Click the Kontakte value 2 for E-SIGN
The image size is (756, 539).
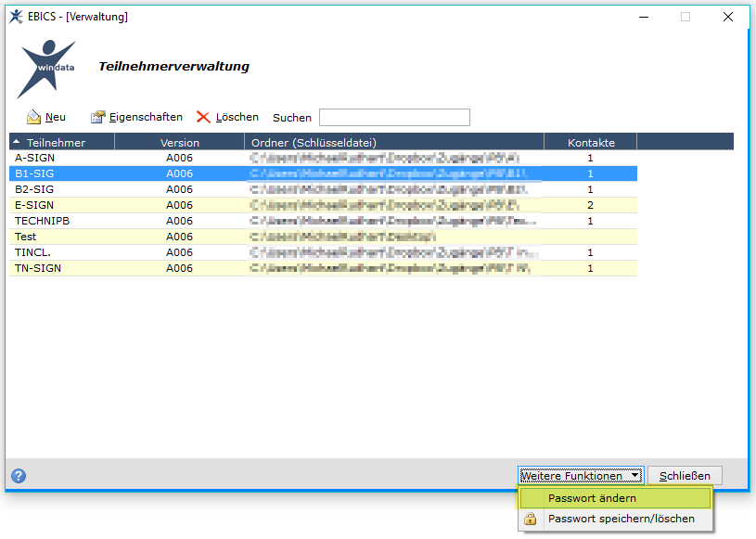(x=590, y=205)
